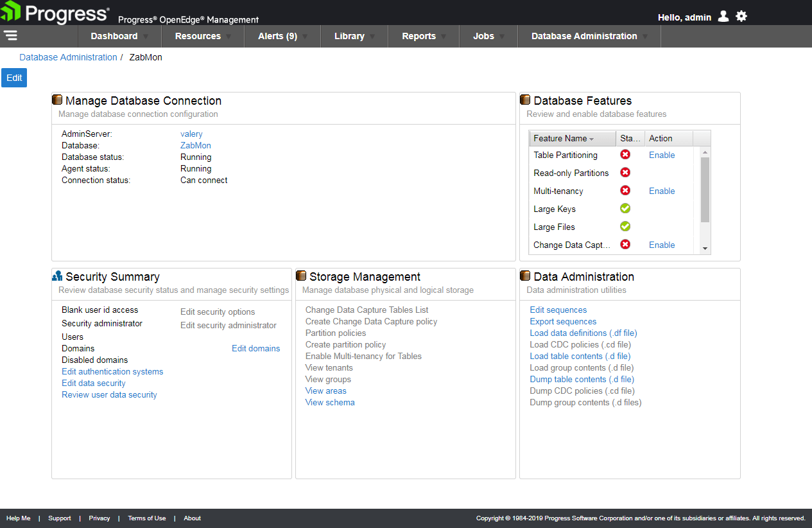This screenshot has height=528, width=812.
Task: Click the green check icon for Large Keys
Action: [625, 209]
